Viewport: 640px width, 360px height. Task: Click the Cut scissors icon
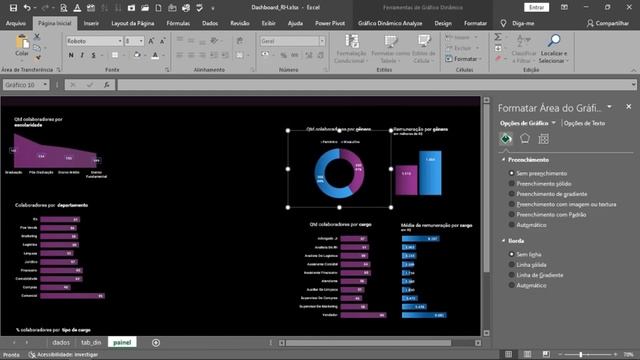point(37,37)
